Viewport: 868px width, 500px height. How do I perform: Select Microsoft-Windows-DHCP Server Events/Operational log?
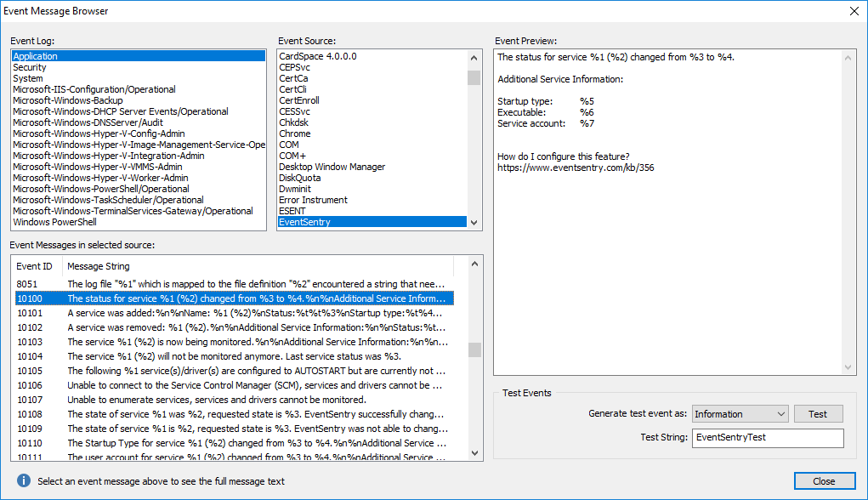(138, 111)
